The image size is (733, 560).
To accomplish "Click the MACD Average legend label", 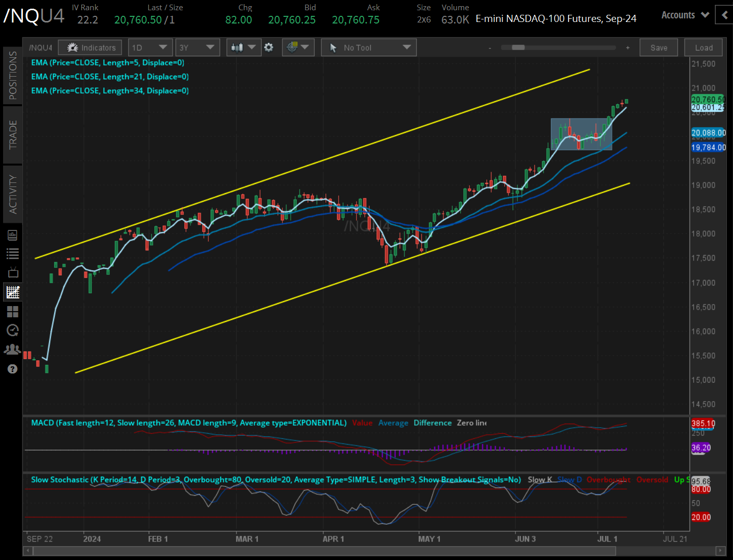I will 393,423.
